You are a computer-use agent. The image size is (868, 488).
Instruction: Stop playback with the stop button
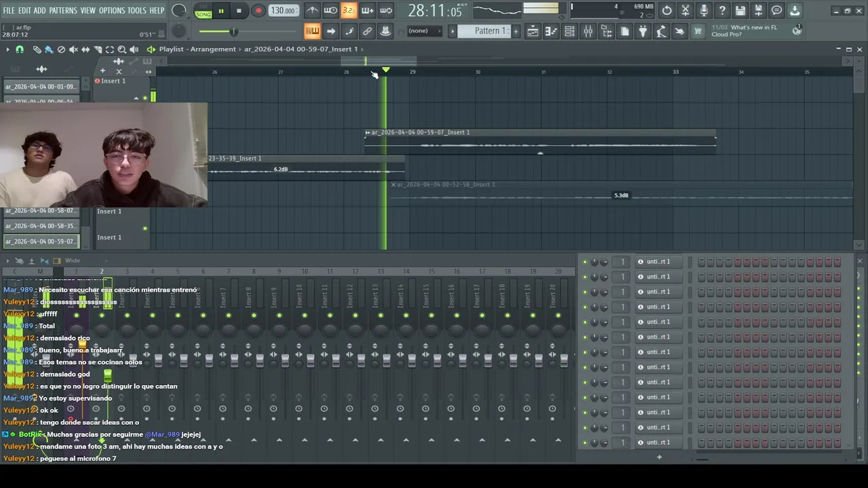pyautogui.click(x=239, y=11)
